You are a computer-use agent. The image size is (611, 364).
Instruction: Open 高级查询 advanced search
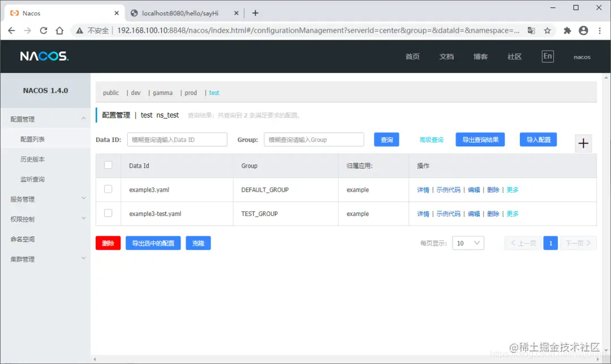point(431,140)
